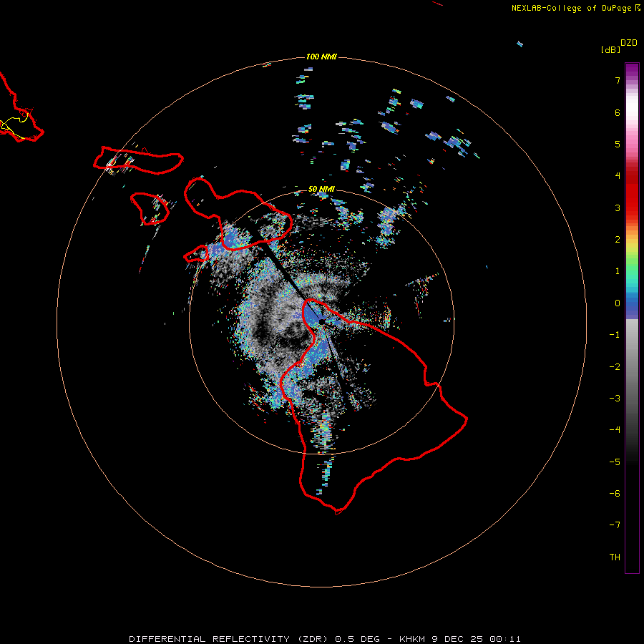The width and height of the screenshot is (644, 644).
Task: Click the TH threshold label on legend
Action: (x=615, y=557)
